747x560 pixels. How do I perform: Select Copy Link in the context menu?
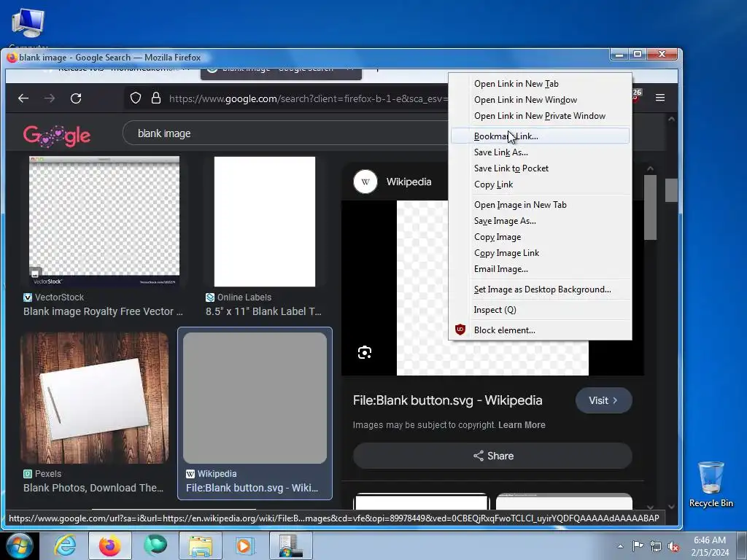(x=541, y=184)
